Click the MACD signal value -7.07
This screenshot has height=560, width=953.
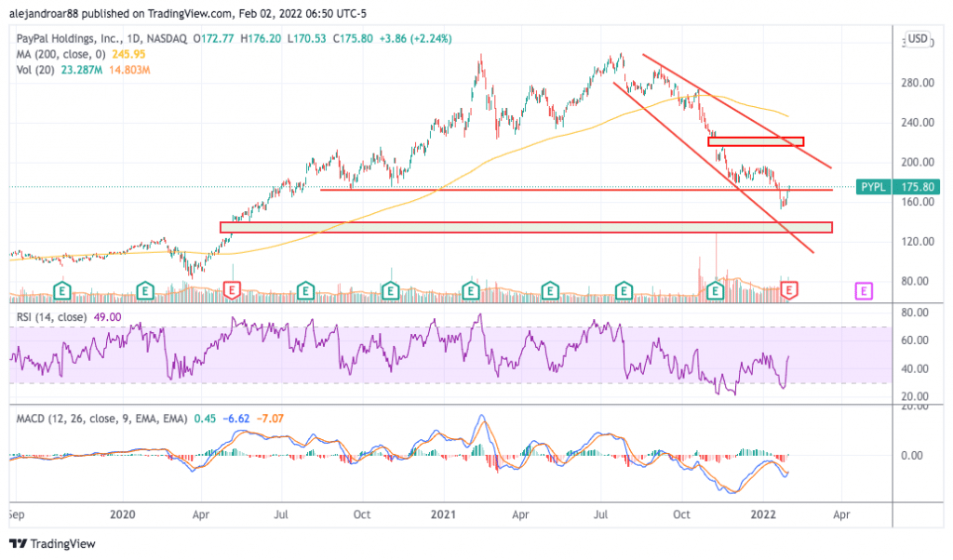pos(270,419)
